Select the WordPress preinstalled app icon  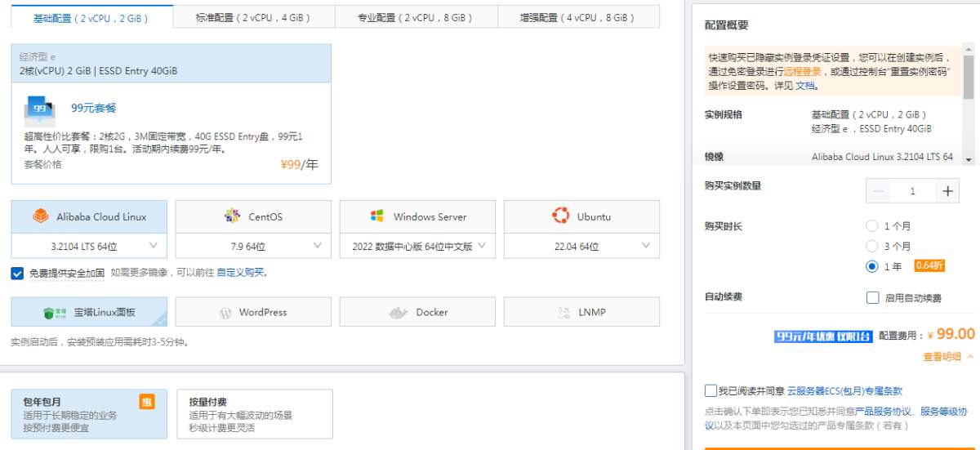coord(225,313)
